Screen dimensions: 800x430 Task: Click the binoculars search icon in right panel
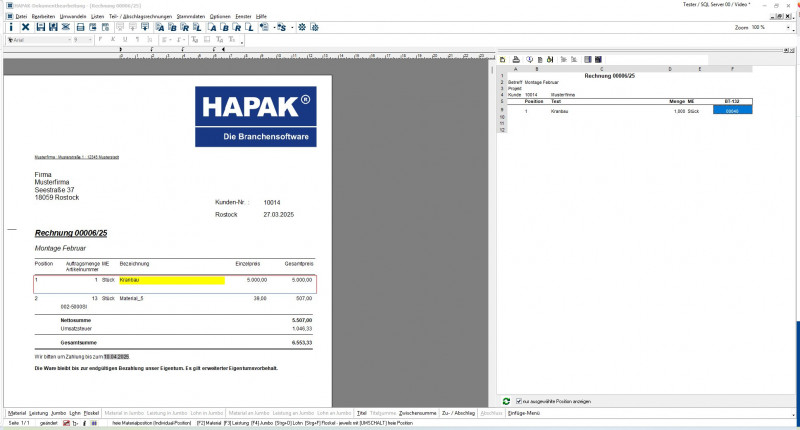(550, 60)
